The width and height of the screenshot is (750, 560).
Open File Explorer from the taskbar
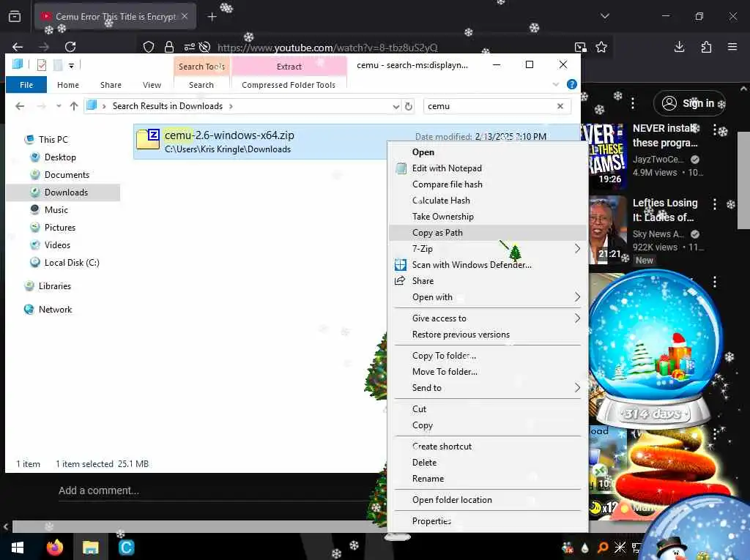(90, 548)
